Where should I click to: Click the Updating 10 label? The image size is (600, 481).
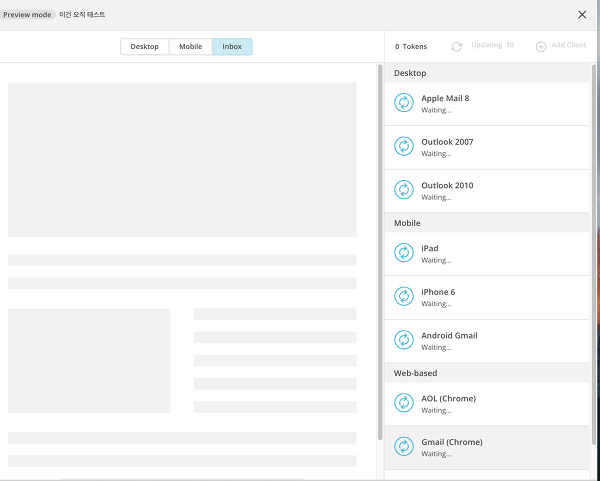tap(492, 45)
